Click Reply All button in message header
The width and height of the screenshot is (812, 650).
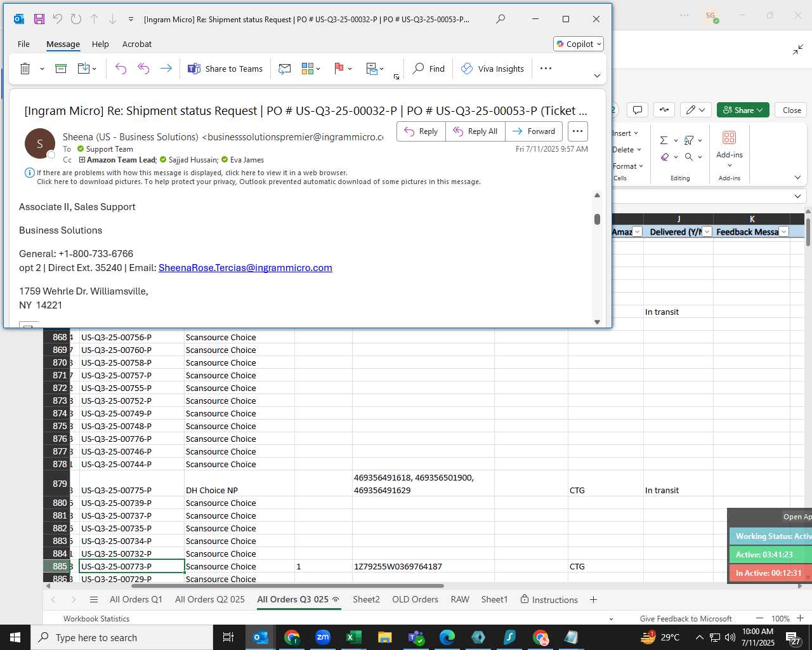pyautogui.click(x=475, y=131)
